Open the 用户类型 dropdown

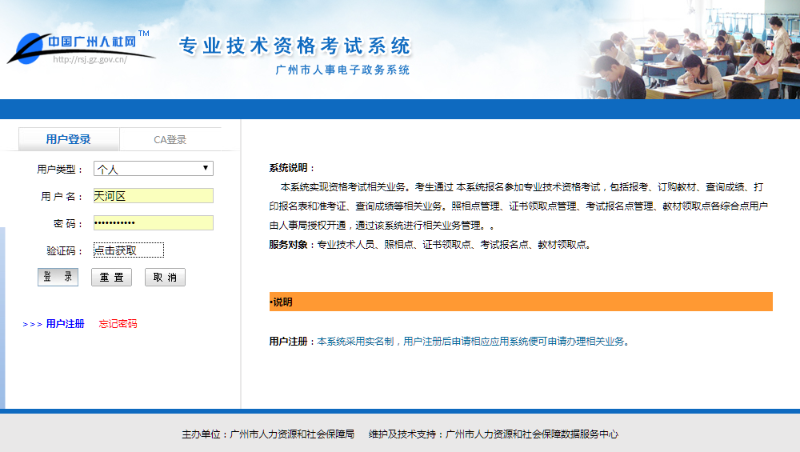pos(152,169)
